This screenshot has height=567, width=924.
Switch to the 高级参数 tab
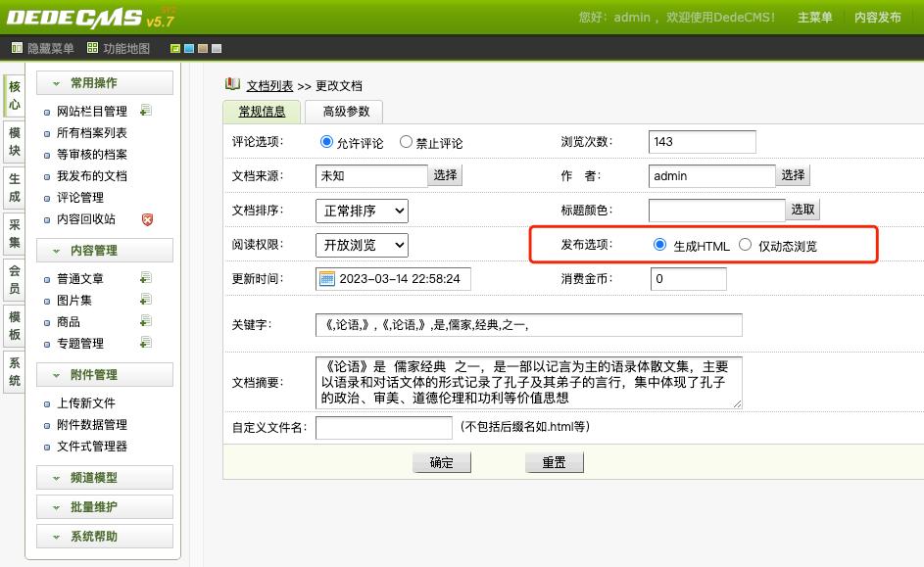coord(346,112)
